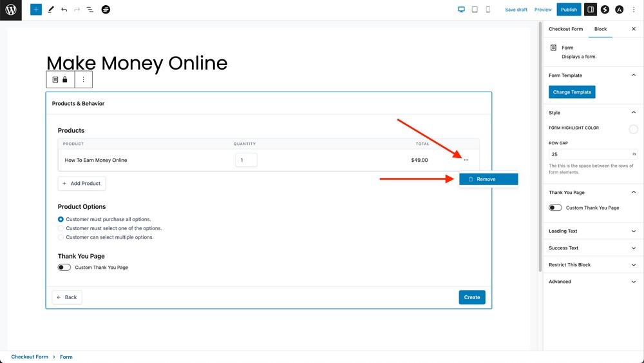Redo the last change
The width and height of the screenshot is (644, 363).
77,10
